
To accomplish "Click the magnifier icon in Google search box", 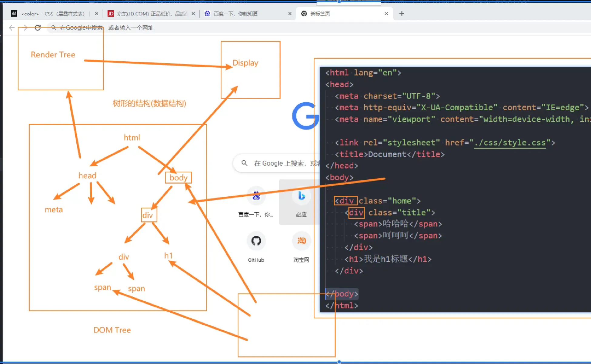I will pyautogui.click(x=244, y=163).
